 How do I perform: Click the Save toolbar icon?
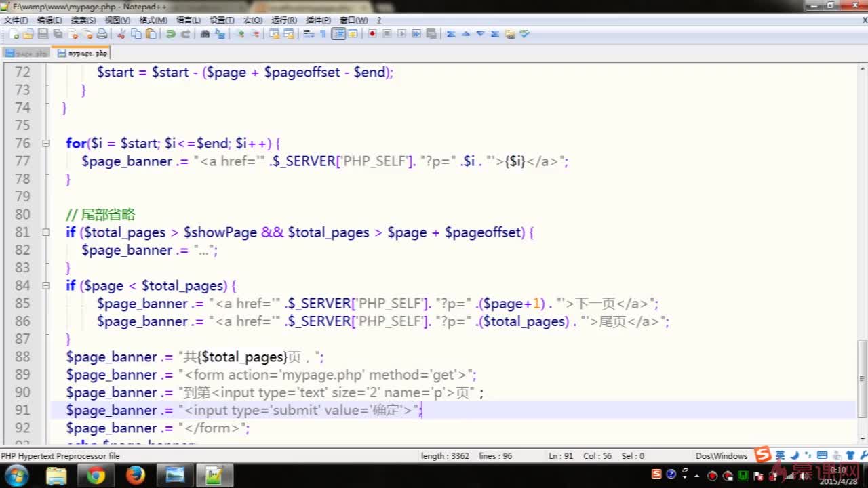pos(43,34)
